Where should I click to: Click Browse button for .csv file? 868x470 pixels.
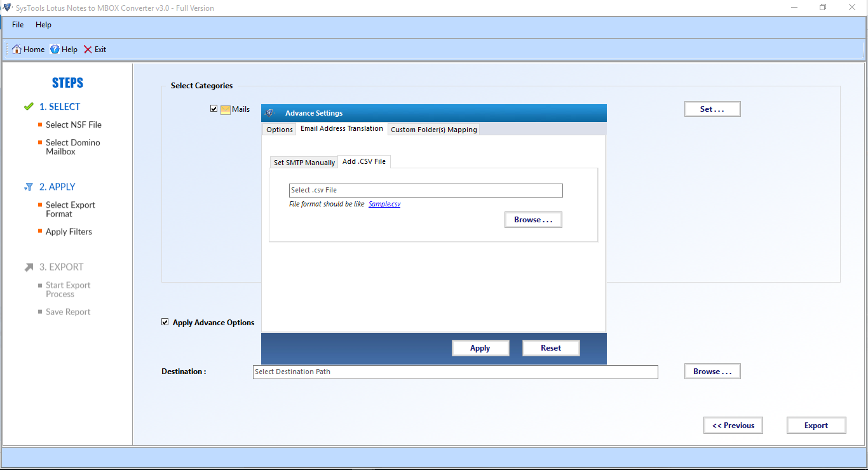[533, 220]
